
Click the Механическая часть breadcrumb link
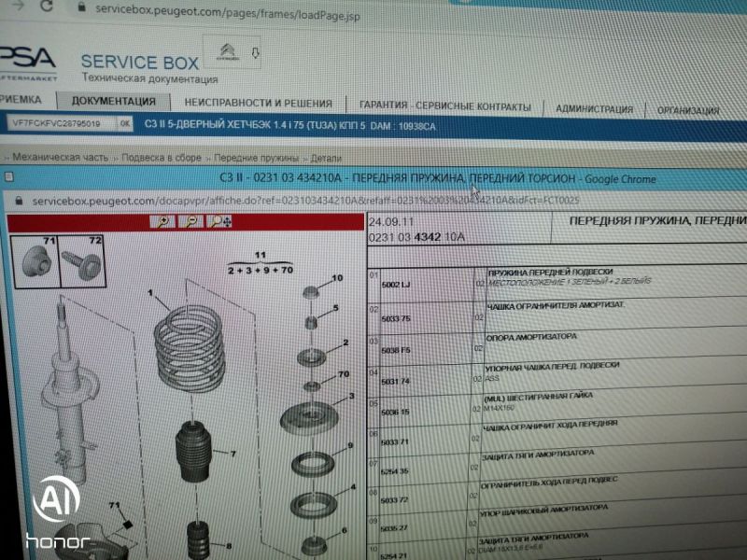coord(60,158)
